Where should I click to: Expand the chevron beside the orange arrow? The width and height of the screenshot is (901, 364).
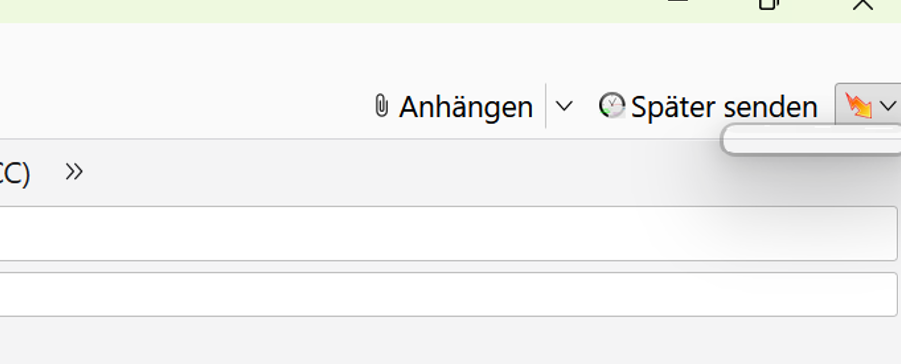(x=888, y=106)
